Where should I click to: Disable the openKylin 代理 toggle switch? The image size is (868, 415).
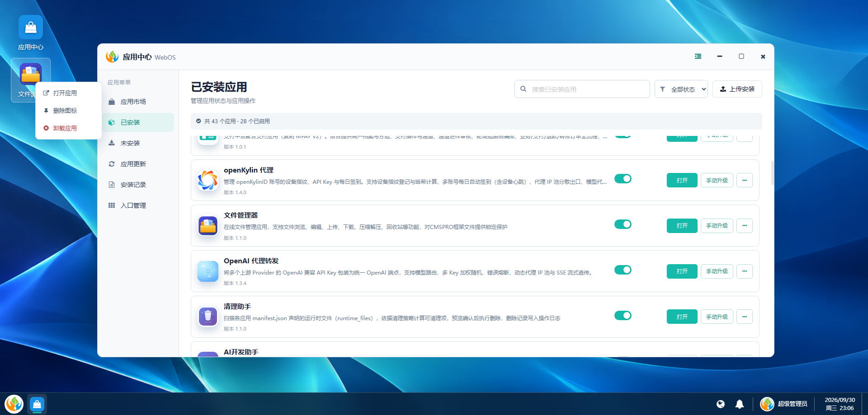pos(623,179)
